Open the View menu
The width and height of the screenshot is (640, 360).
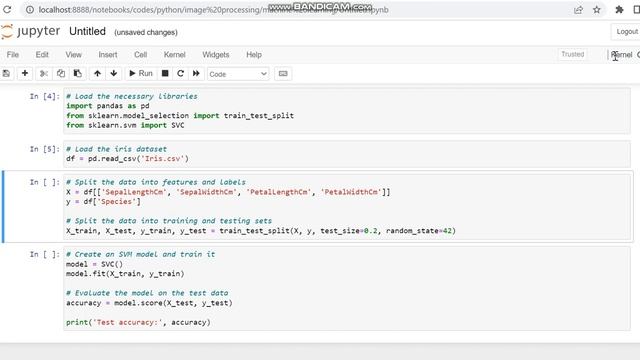pyautogui.click(x=73, y=55)
